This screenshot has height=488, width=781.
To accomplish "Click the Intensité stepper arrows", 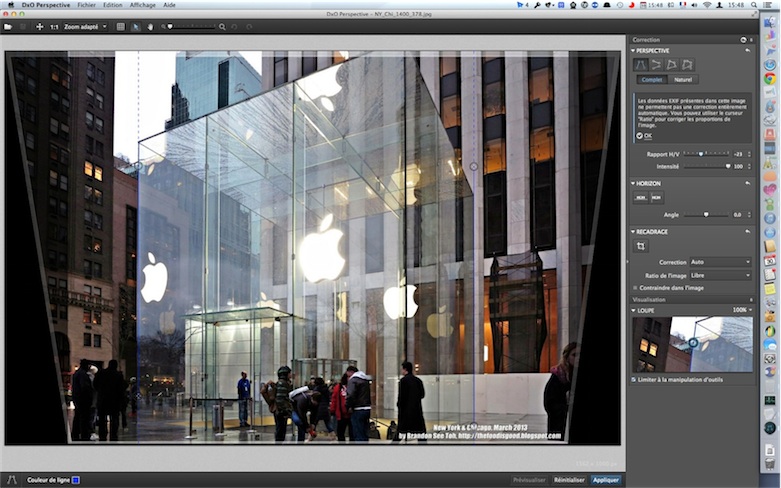I will (749, 166).
